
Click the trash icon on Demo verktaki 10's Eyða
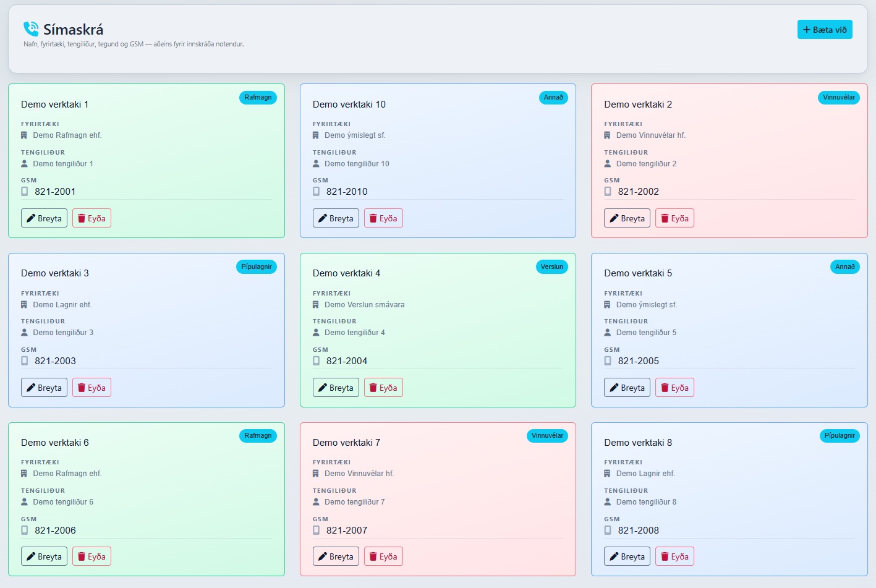click(x=374, y=218)
